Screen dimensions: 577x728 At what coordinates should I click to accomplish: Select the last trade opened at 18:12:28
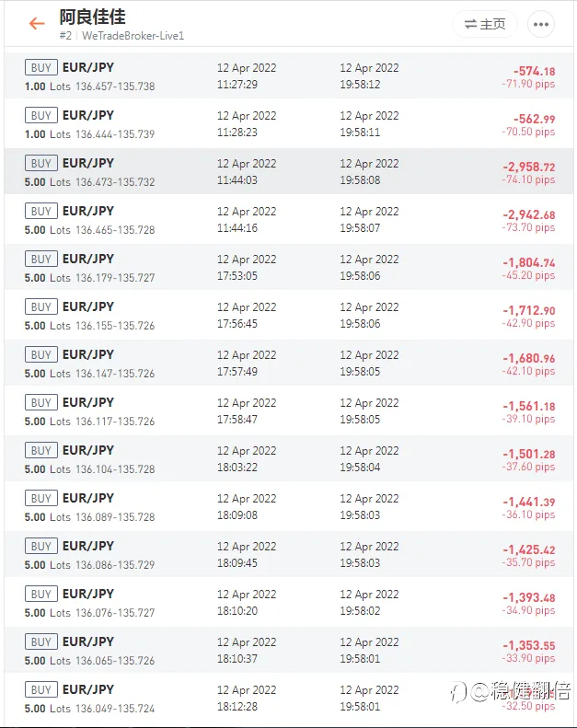[289, 697]
